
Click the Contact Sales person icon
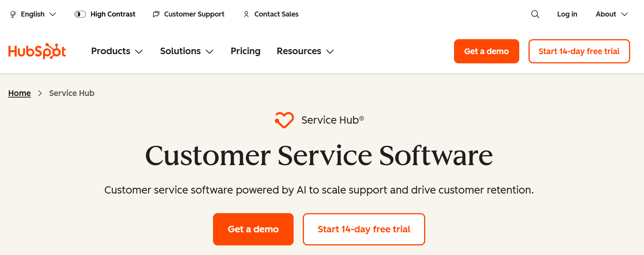pyautogui.click(x=247, y=14)
